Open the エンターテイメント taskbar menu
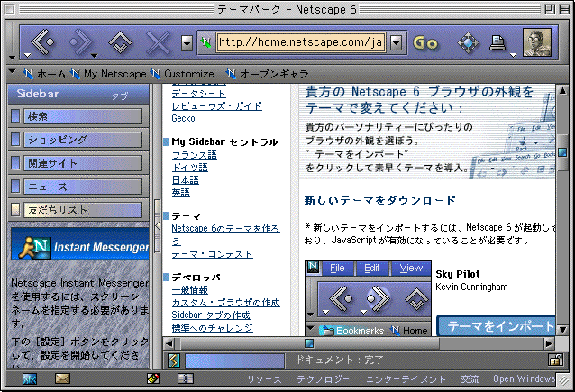The height and width of the screenshot is (392, 575). click(x=406, y=379)
